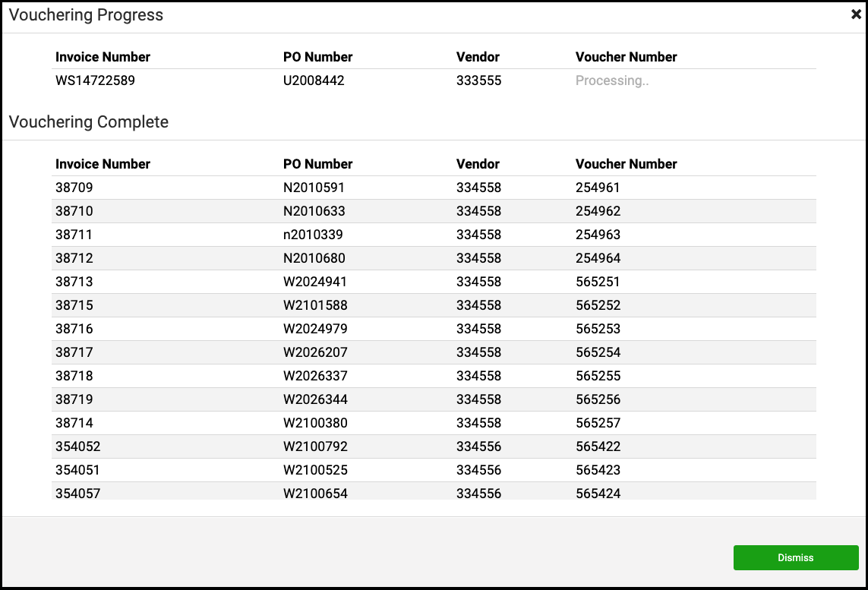Screen dimensions: 868x590
Task: Click PO number W2100792
Action: (315, 446)
